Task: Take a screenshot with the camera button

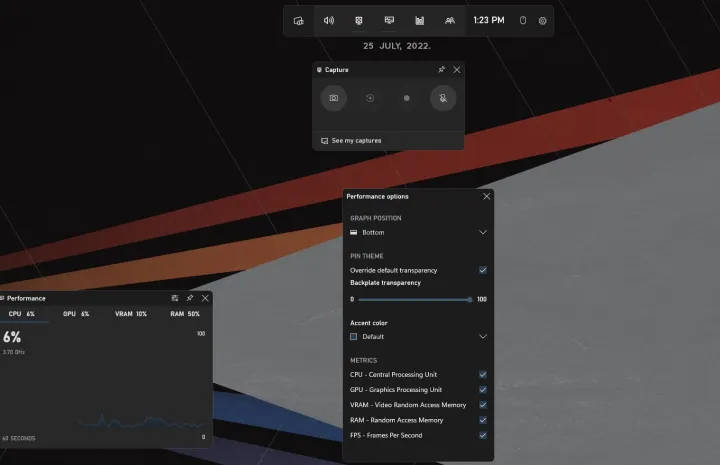Action: tap(334, 98)
